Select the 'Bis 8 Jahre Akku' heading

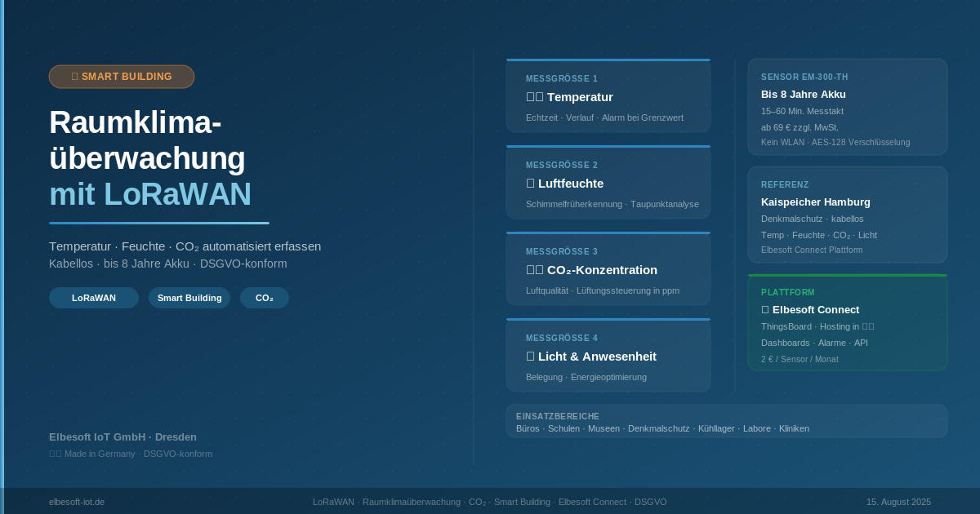pos(804,94)
